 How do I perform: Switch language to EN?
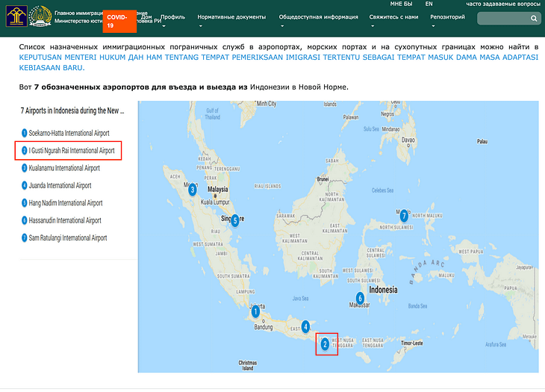(429, 4)
